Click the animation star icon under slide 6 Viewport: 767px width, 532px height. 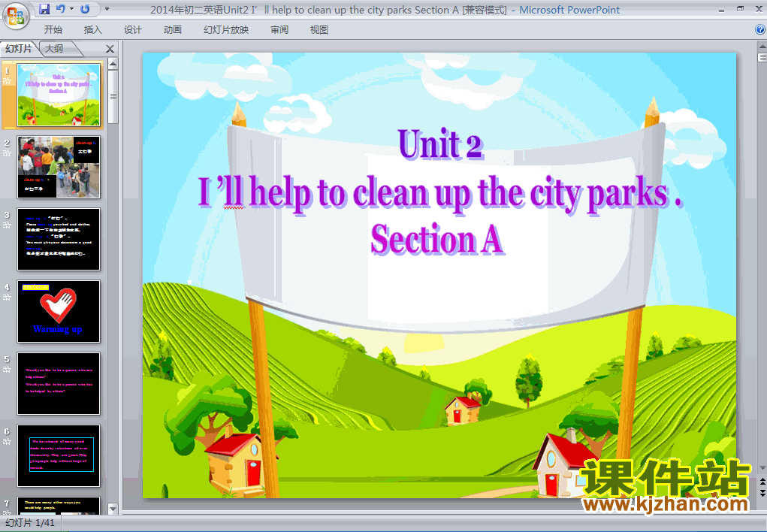point(7,442)
